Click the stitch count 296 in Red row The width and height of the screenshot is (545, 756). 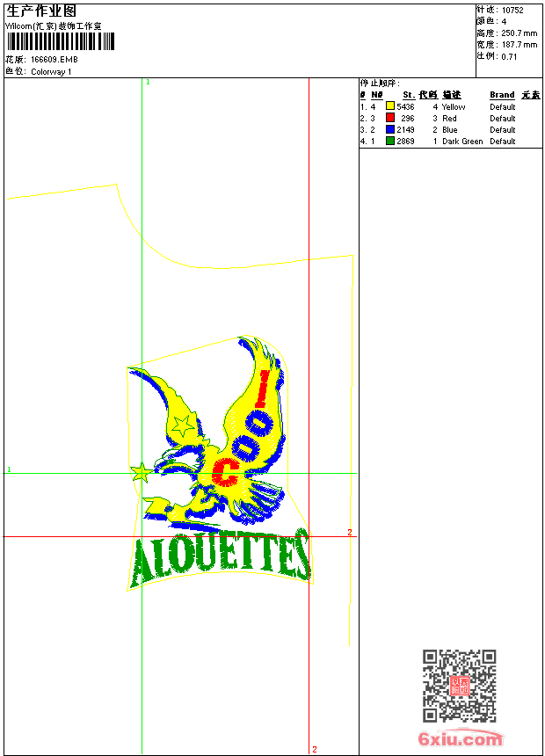(x=408, y=119)
